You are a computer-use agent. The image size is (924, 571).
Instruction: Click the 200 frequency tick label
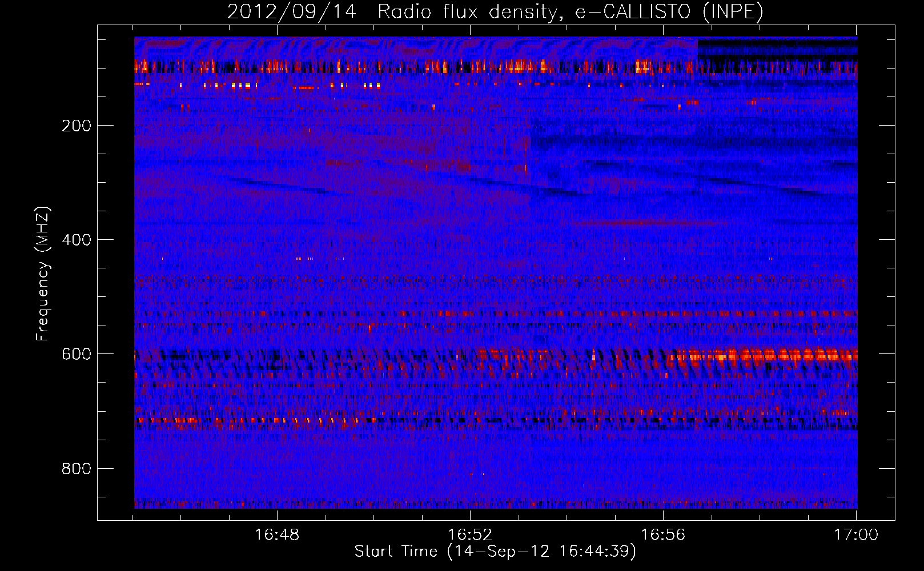(77, 126)
